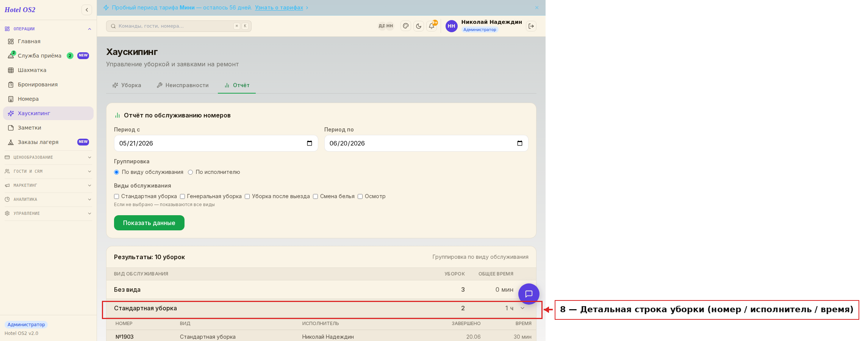Check Стандартная уборка service type
868x341 pixels.
pos(117,196)
